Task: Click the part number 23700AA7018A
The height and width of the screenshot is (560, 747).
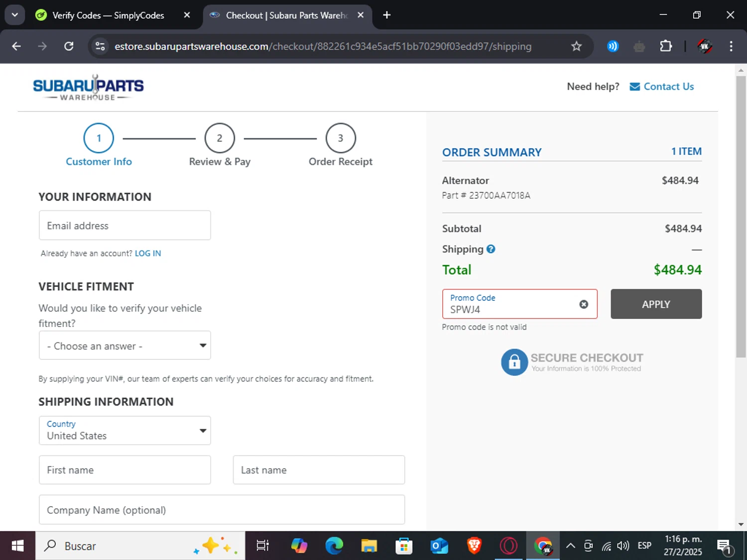Action: [x=499, y=196]
